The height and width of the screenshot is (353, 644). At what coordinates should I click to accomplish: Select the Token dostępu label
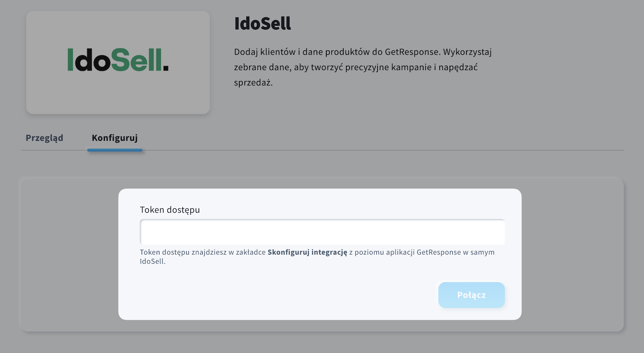coord(170,210)
